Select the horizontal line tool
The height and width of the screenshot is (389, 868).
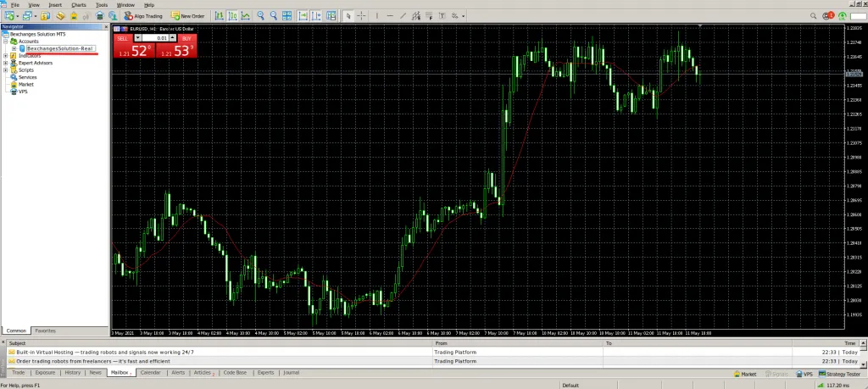point(390,15)
